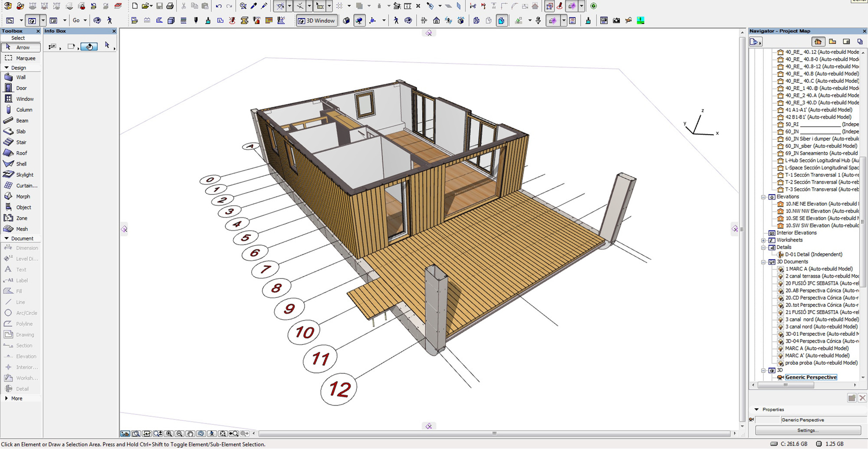868x449 pixels.
Task: Enable Project Map view in Navigator
Action: tap(818, 42)
